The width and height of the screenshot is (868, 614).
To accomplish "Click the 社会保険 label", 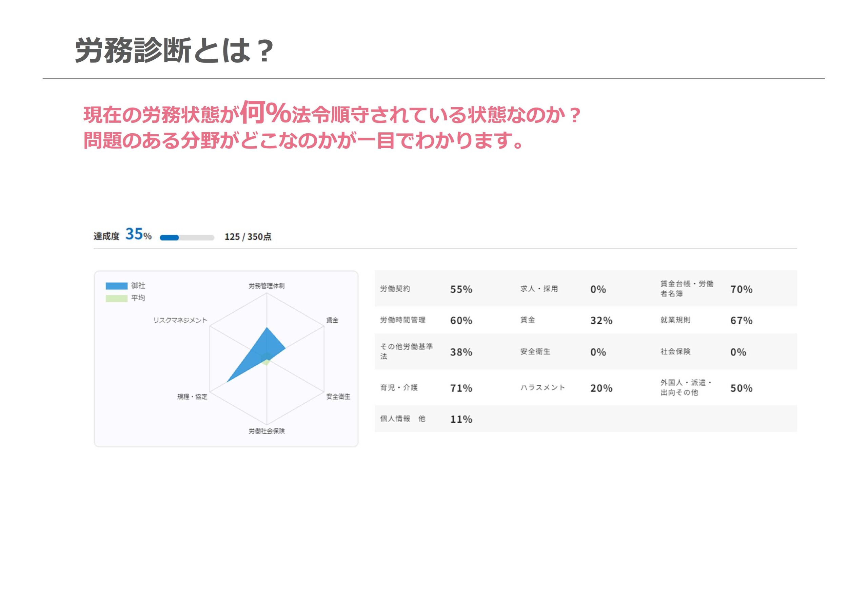I will click(x=675, y=351).
